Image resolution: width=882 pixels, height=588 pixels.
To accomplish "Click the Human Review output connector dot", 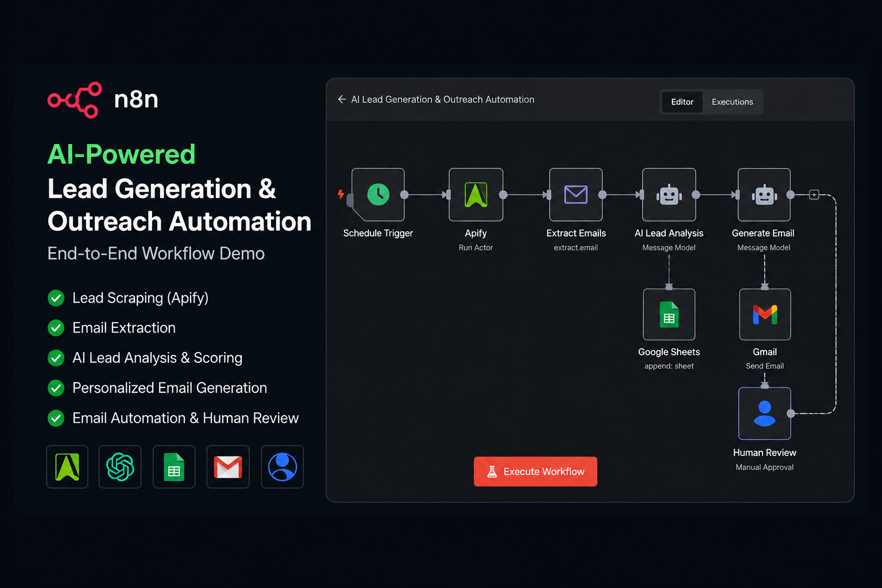I will [x=791, y=413].
